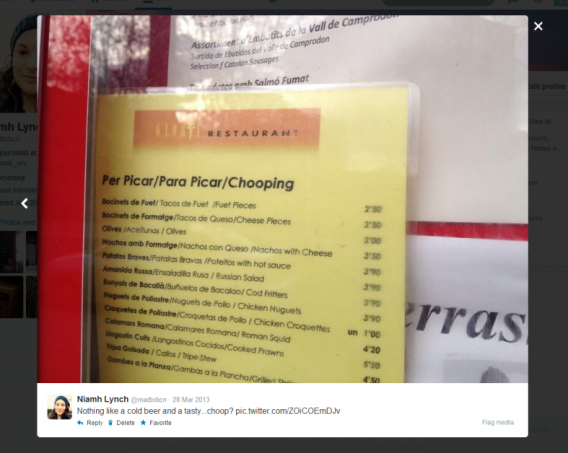Click the Delete trash icon

coord(110,423)
